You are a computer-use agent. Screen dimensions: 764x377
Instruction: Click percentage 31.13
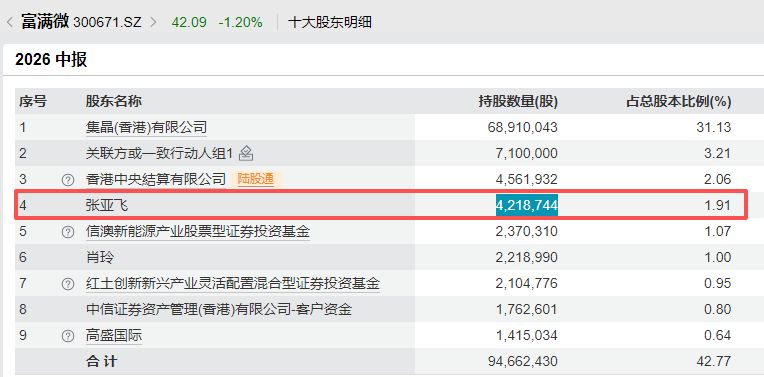click(714, 128)
